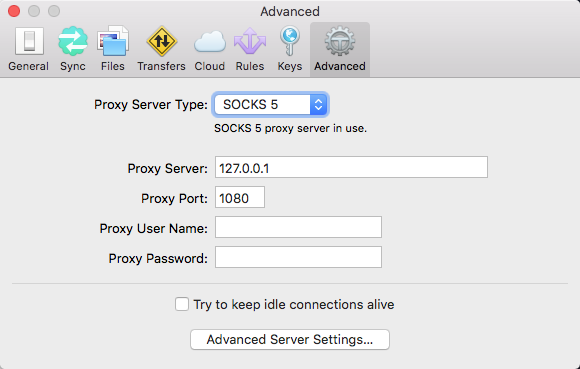Select the Advanced gear pane

(x=340, y=49)
